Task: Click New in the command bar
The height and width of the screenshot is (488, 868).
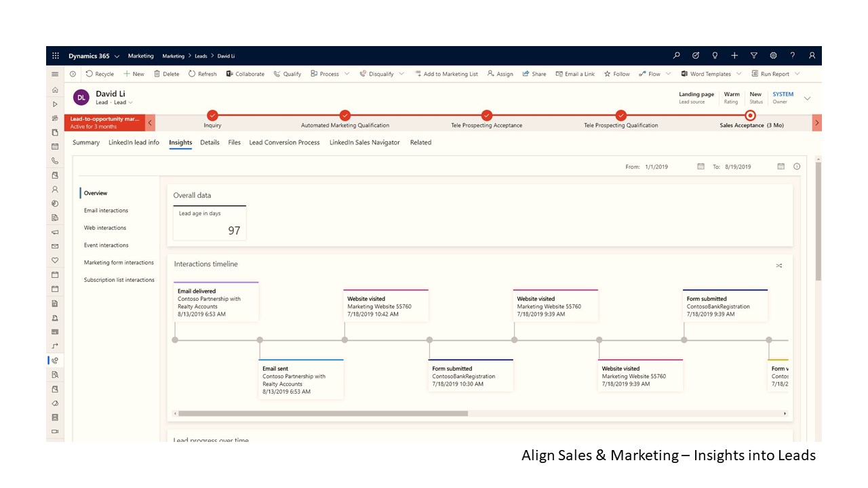Action: click(134, 74)
